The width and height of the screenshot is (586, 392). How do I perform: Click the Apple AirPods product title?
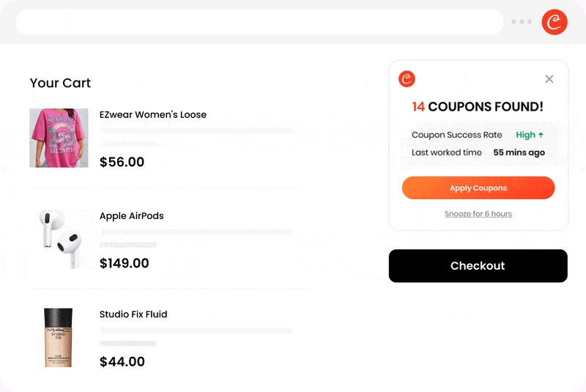pyautogui.click(x=132, y=216)
